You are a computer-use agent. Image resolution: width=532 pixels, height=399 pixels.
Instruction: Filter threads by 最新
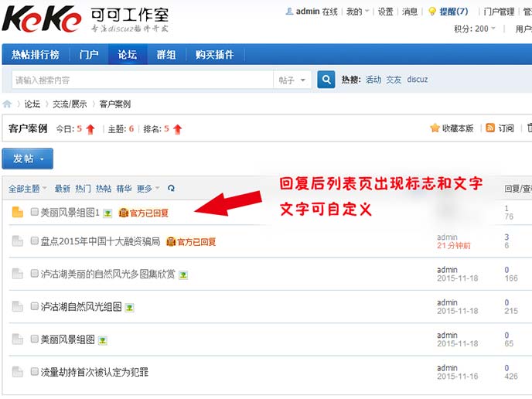click(x=63, y=189)
